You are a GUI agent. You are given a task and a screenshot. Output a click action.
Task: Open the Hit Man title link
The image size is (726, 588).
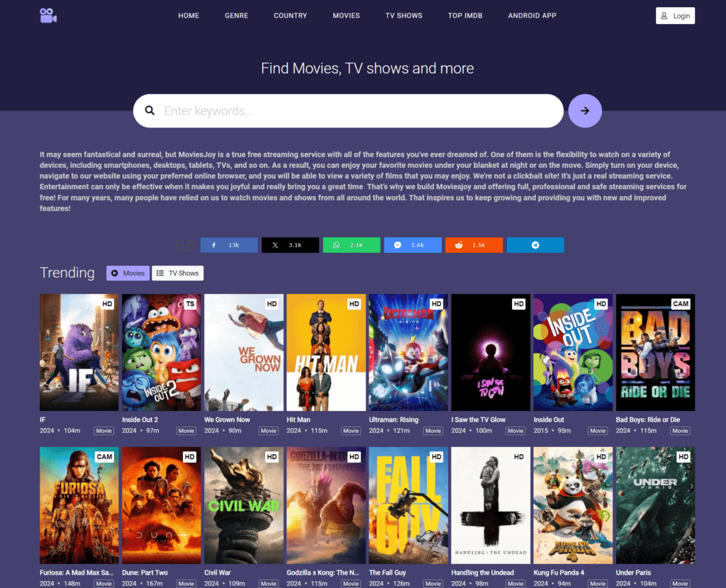pos(298,419)
